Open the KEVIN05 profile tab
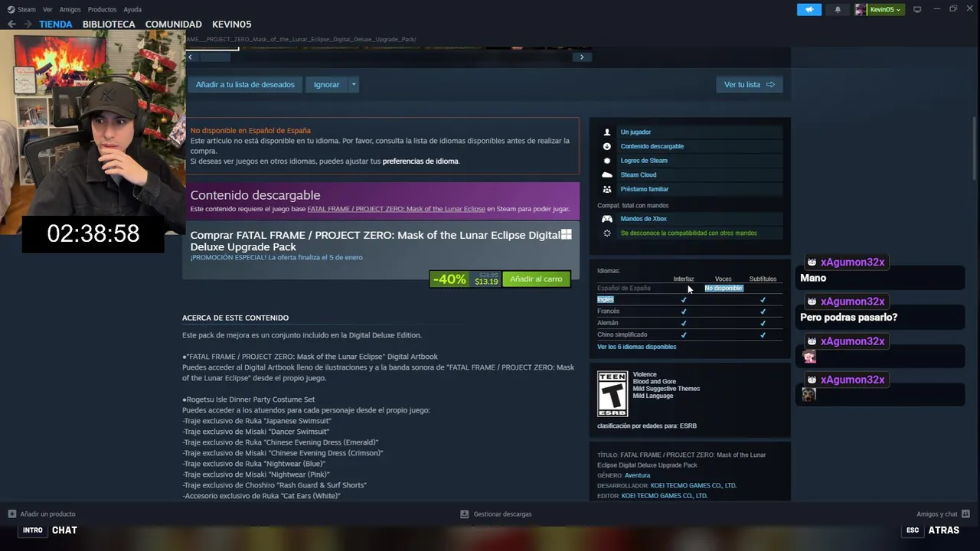 click(x=231, y=24)
